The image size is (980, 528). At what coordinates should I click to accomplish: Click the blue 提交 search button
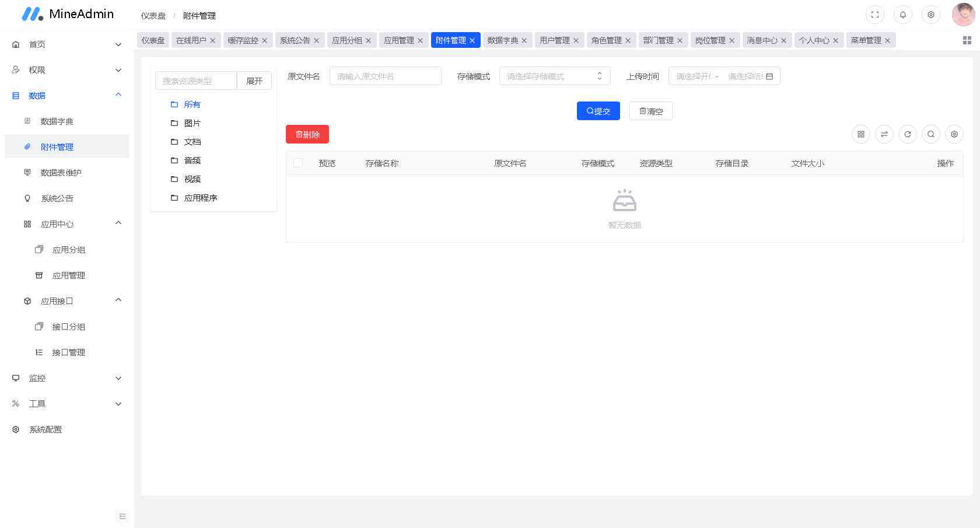598,111
